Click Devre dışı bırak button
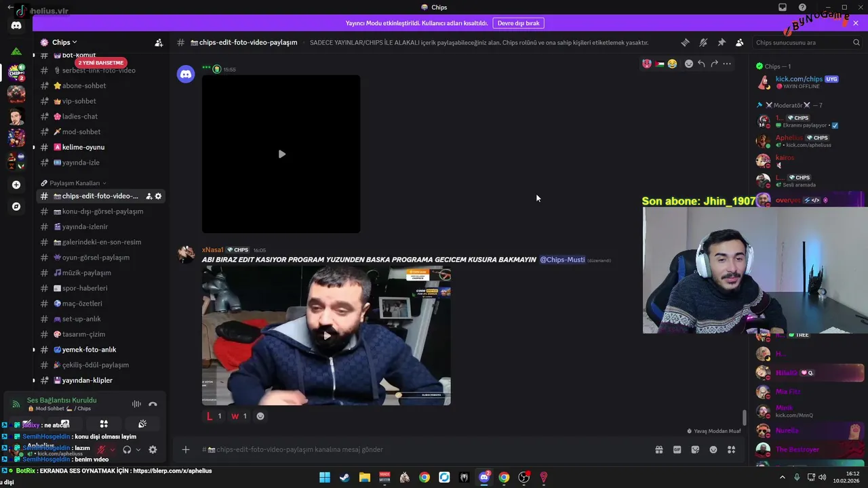 519,23
